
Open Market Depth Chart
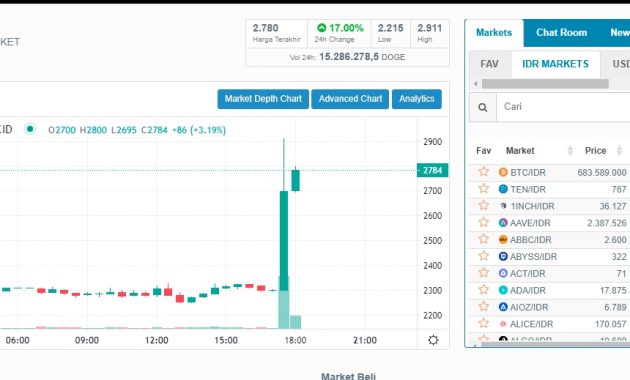263,99
